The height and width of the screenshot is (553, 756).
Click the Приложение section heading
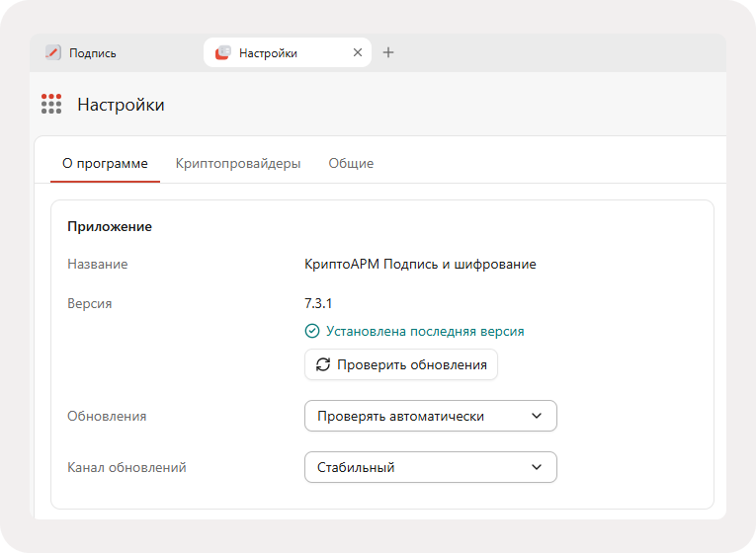tap(110, 227)
